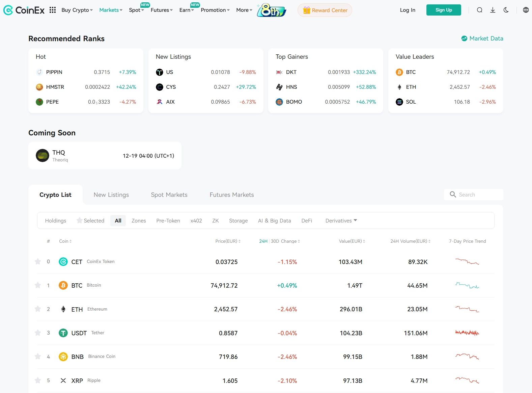The height and width of the screenshot is (393, 532).
Task: Favorite ETH with its star
Action: coord(38,309)
